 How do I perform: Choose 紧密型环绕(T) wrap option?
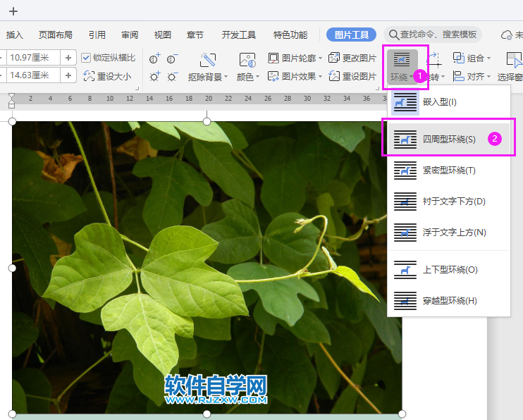point(449,171)
